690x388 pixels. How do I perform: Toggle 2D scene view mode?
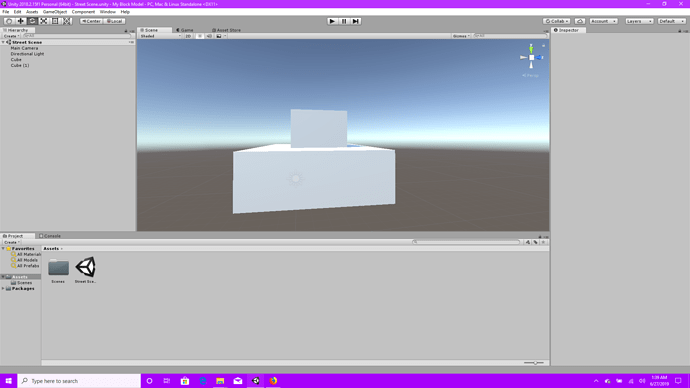[188, 36]
